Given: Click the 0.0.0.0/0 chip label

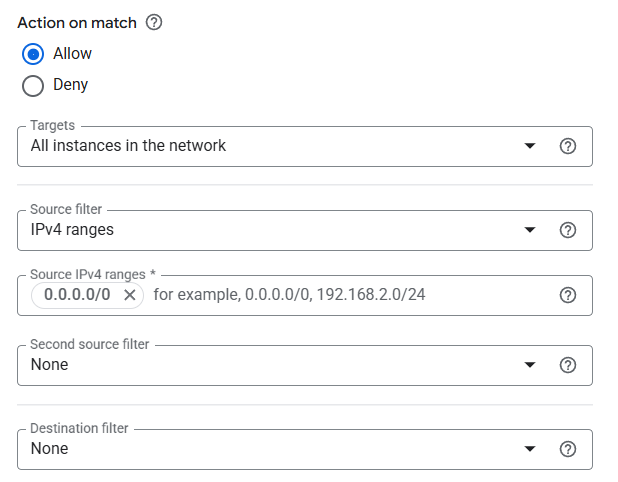Looking at the screenshot, I should click(x=77, y=295).
